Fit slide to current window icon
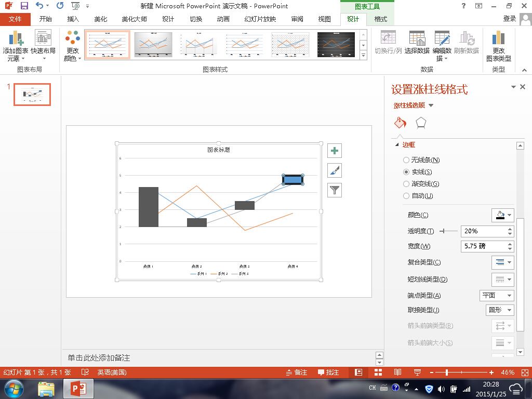Viewport: 532px width, 399px height. 525,372
